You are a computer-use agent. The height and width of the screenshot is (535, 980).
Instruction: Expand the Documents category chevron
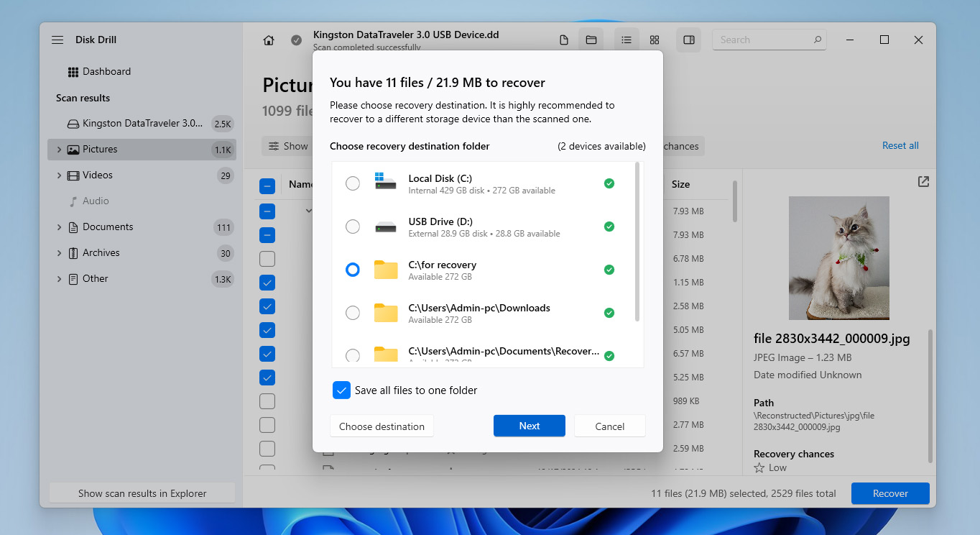click(59, 227)
